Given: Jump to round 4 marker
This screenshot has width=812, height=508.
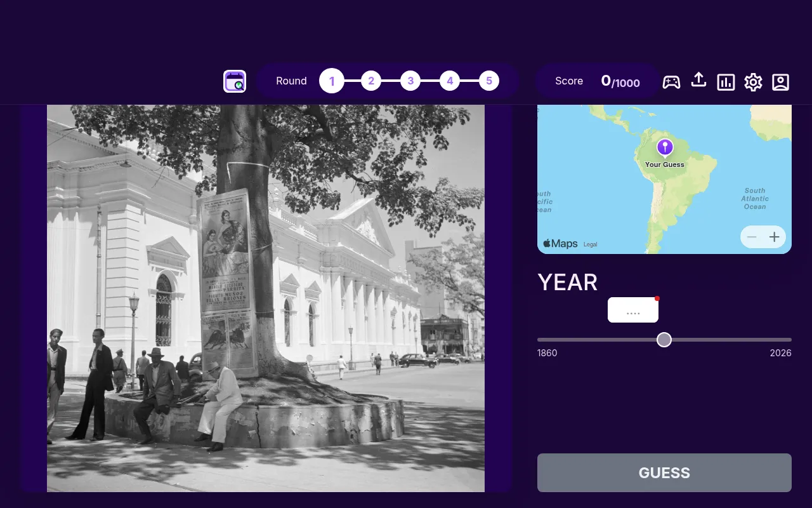Looking at the screenshot, I should pyautogui.click(x=450, y=81).
